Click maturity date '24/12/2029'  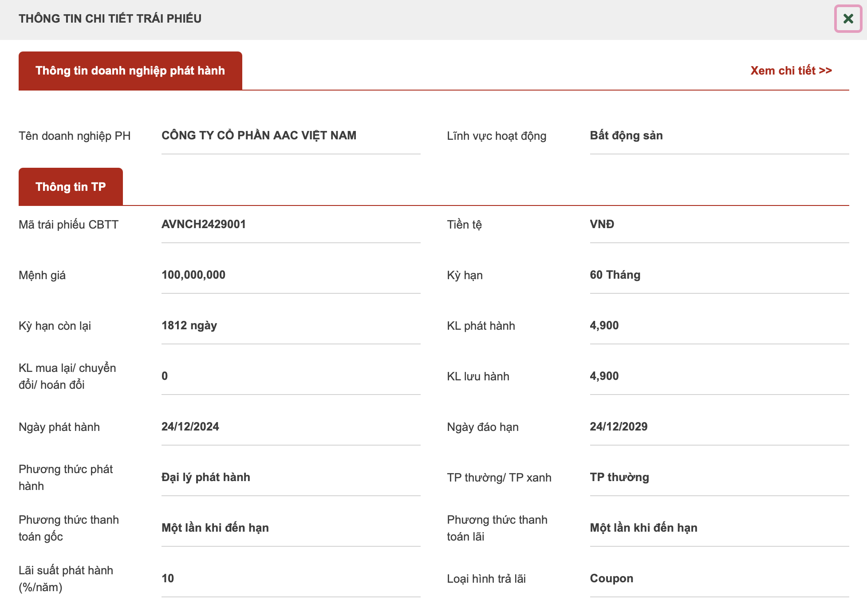(x=619, y=426)
